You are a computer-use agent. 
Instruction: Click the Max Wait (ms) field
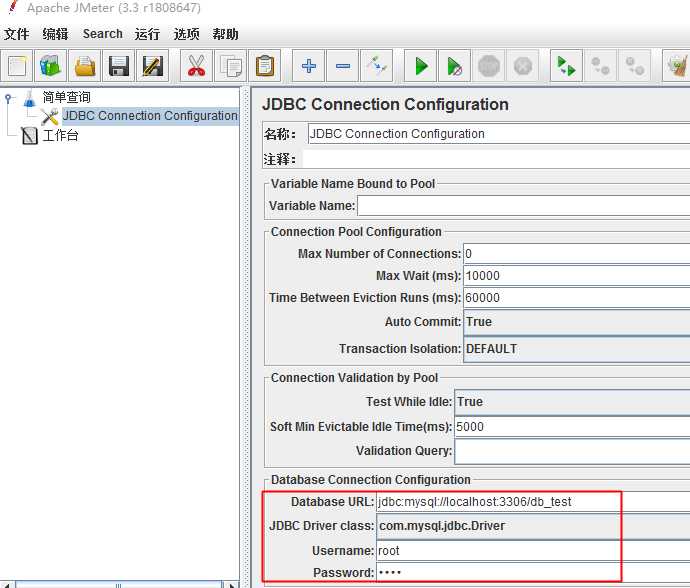[x=576, y=276]
